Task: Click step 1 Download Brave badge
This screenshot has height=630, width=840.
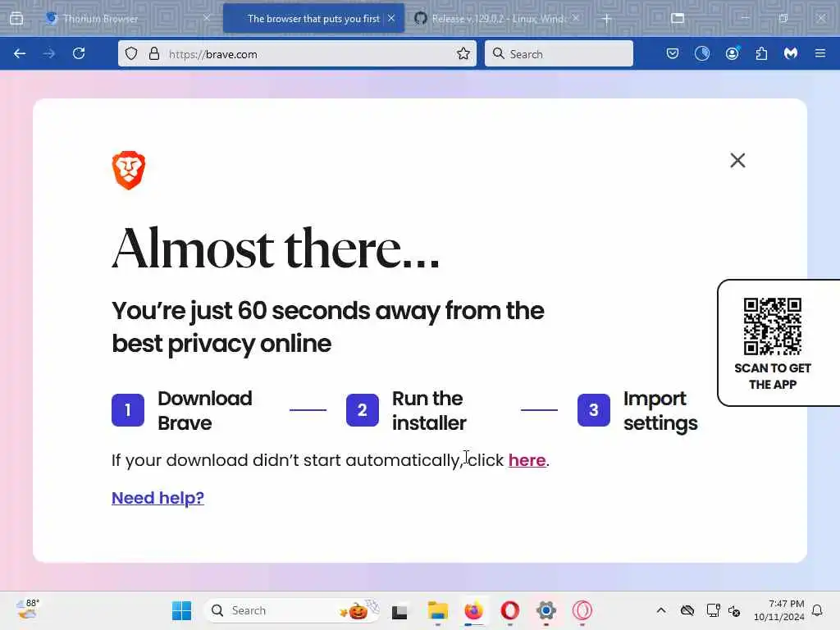Action: (x=127, y=410)
